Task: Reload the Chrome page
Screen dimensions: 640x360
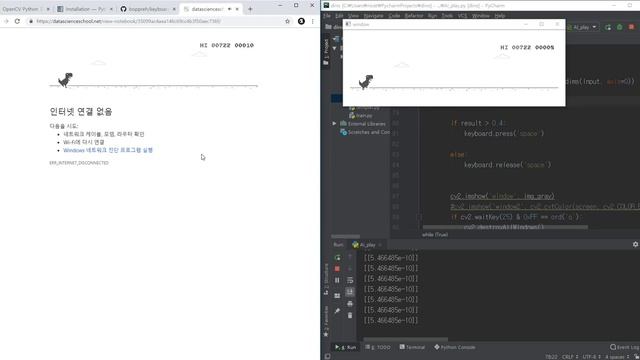Action: coord(17,21)
